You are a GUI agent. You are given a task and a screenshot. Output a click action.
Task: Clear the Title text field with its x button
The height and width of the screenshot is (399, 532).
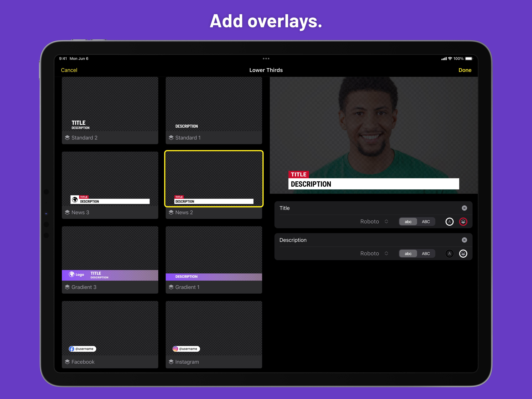464,208
